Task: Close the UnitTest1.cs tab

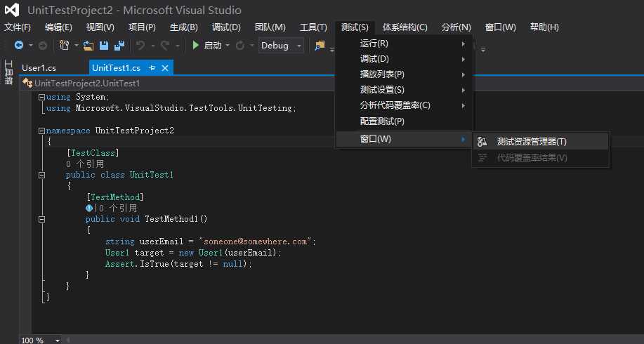Action: pos(165,67)
